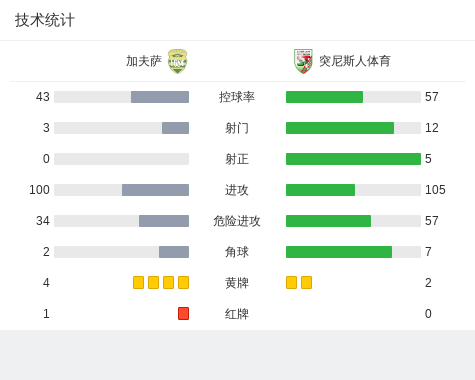Click the green 射正 bar showing 5

353,159
